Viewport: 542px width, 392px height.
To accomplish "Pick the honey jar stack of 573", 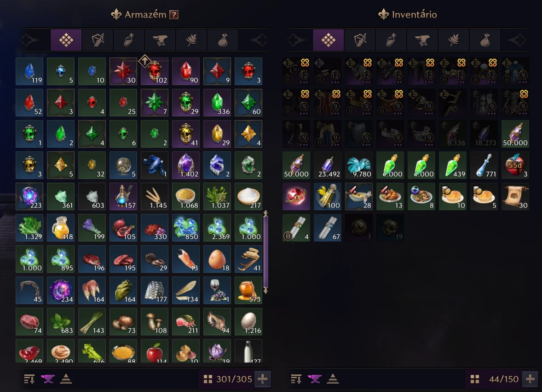I will coord(248,290).
